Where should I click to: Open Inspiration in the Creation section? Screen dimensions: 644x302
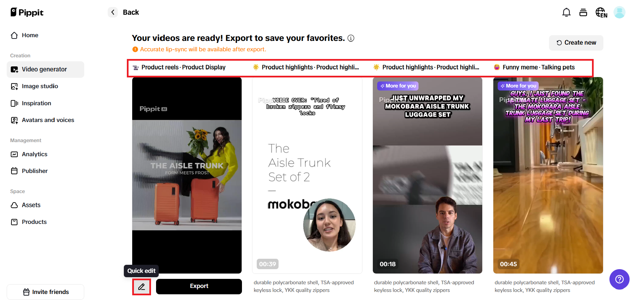pos(36,103)
